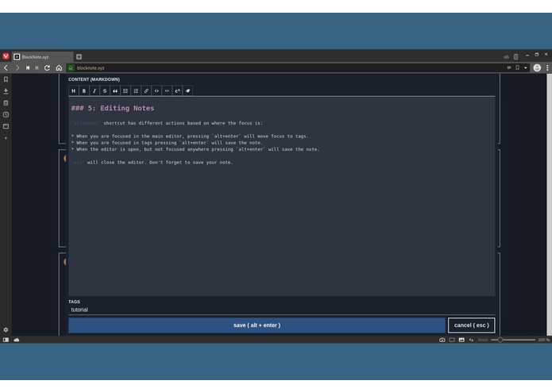
Task: Go to the browser home page
Action: tap(59, 68)
